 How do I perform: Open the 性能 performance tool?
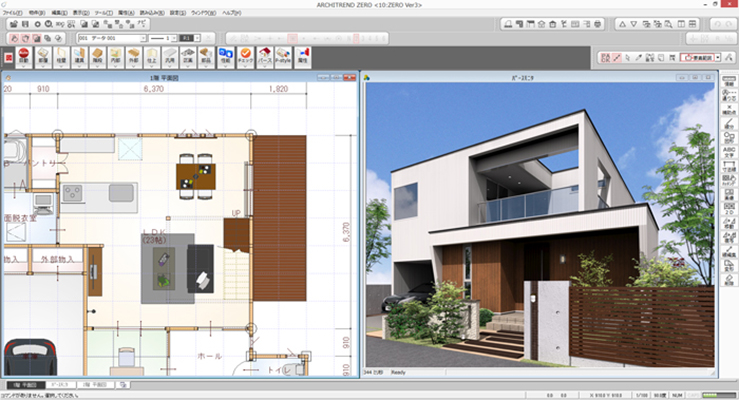point(224,57)
